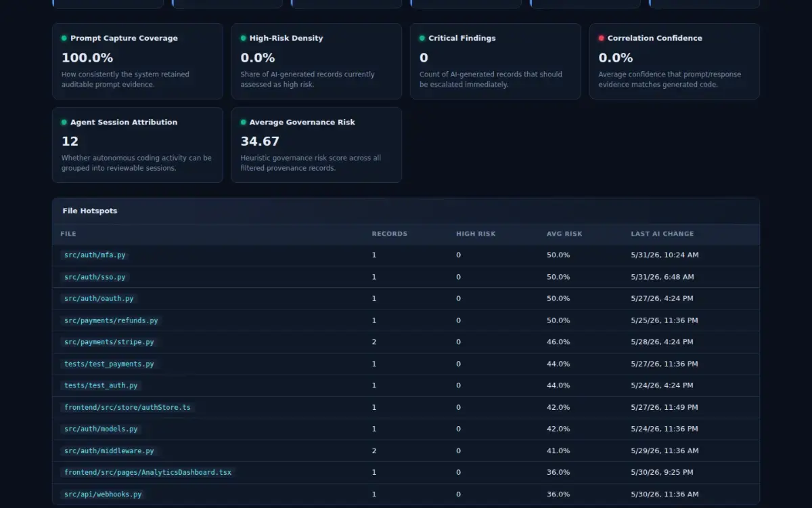Click the Correlation Confidence metric card
The height and width of the screenshot is (508, 812).
pyautogui.click(x=675, y=62)
